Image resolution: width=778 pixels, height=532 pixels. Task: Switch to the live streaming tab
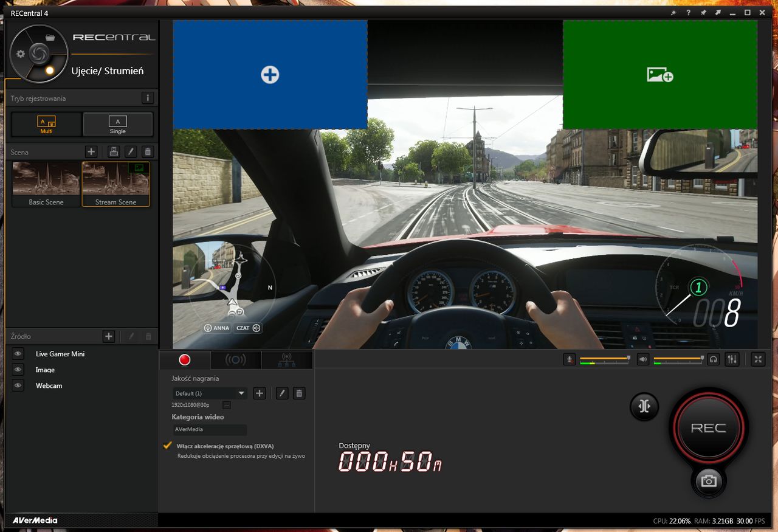(x=236, y=360)
